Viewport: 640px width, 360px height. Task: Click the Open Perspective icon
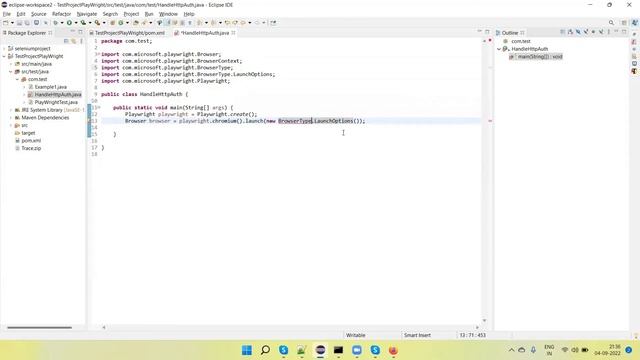[x=624, y=23]
